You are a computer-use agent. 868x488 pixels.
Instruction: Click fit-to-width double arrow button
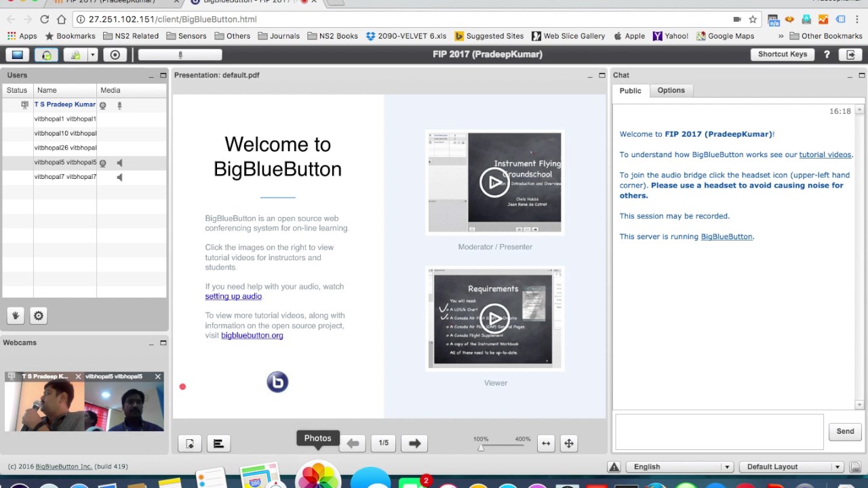click(546, 443)
